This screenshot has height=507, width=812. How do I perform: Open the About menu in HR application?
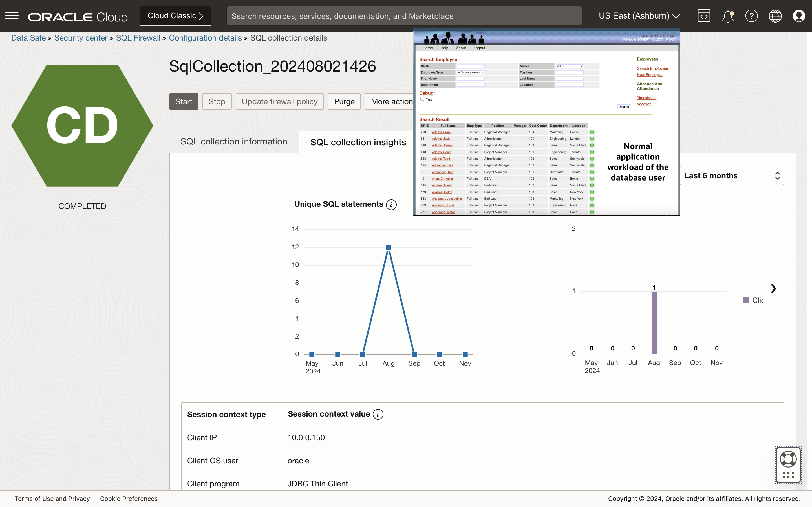(x=460, y=48)
